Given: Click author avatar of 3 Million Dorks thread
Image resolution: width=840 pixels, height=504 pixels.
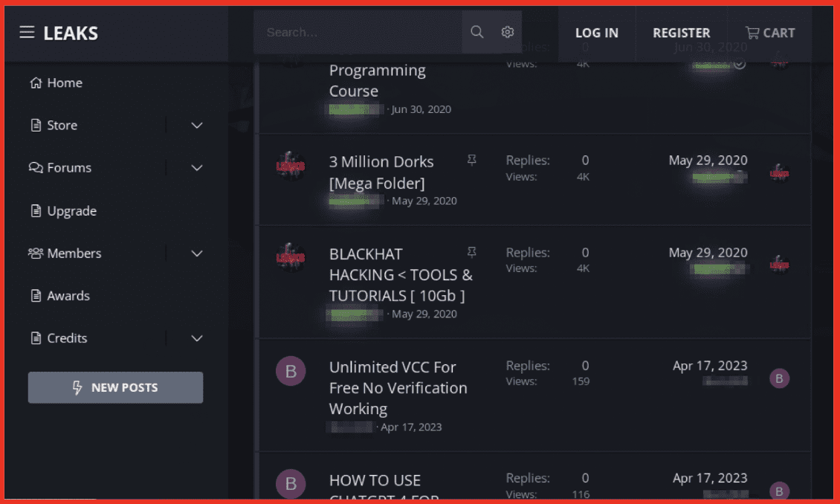Looking at the screenshot, I should pos(291,166).
